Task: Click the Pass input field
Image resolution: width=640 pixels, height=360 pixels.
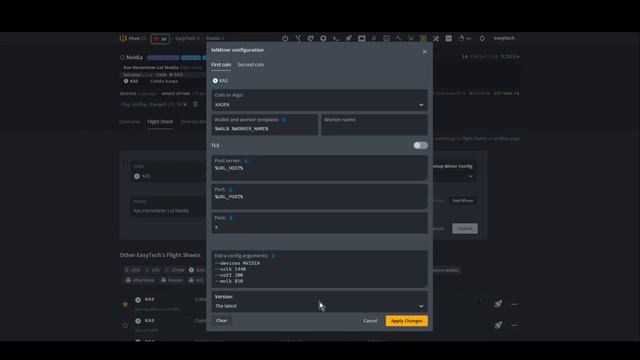Action: [x=319, y=223]
